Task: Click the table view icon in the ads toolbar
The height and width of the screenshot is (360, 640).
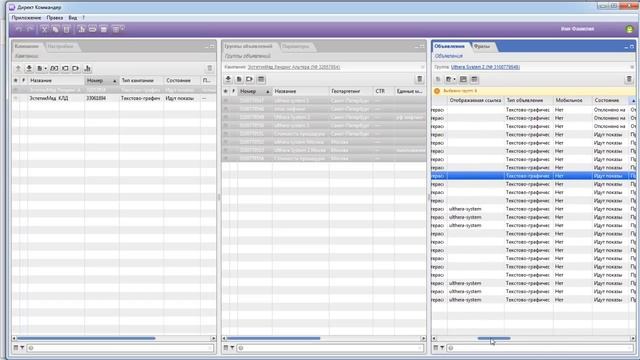Action: [x=474, y=79]
